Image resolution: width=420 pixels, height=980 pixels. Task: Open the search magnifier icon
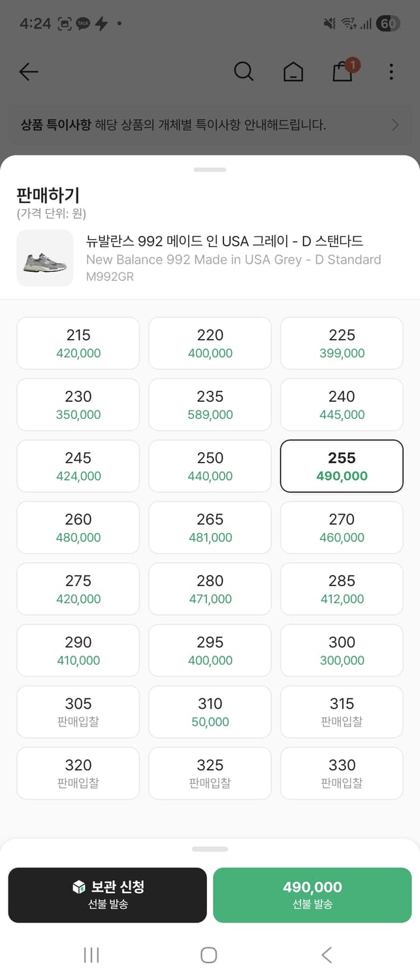pos(244,71)
